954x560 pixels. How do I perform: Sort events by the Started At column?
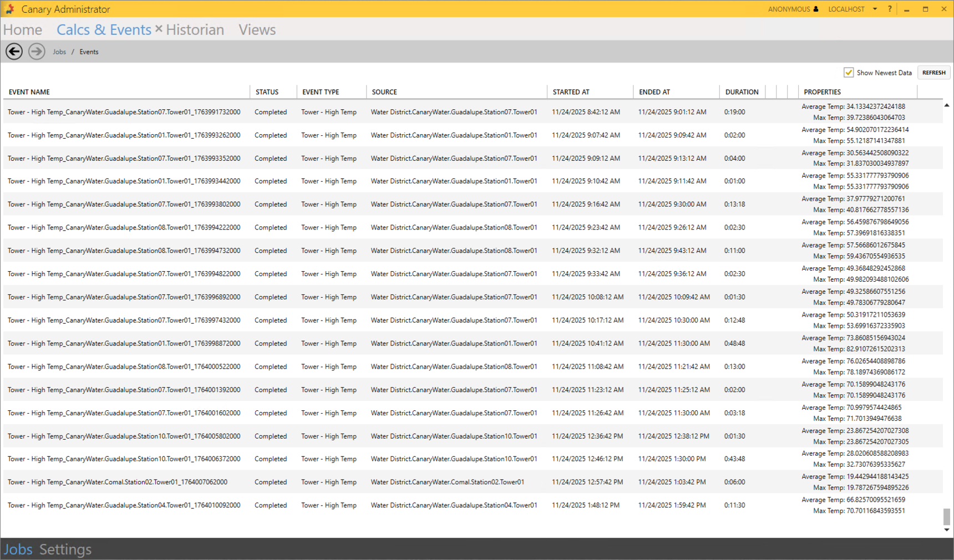point(571,92)
